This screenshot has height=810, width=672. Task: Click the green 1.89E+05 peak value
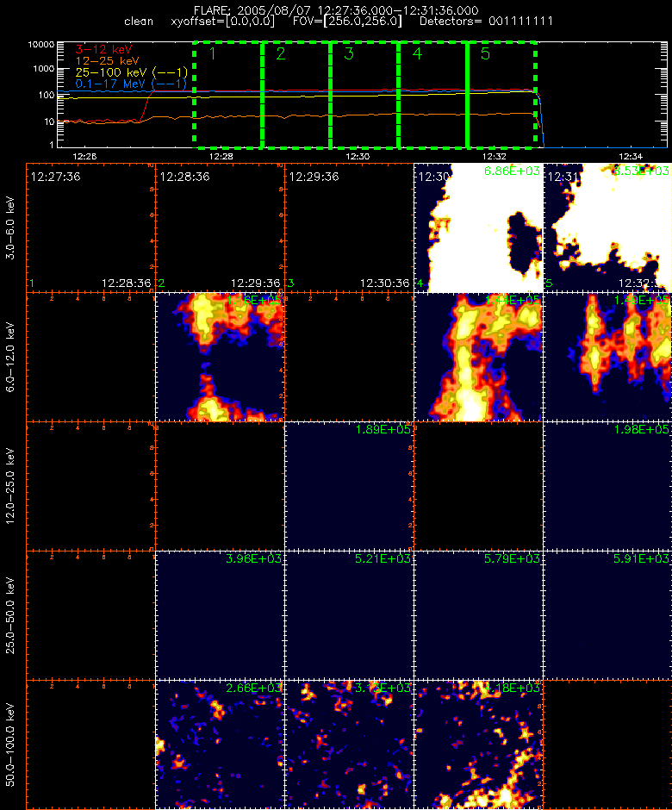pos(383,429)
